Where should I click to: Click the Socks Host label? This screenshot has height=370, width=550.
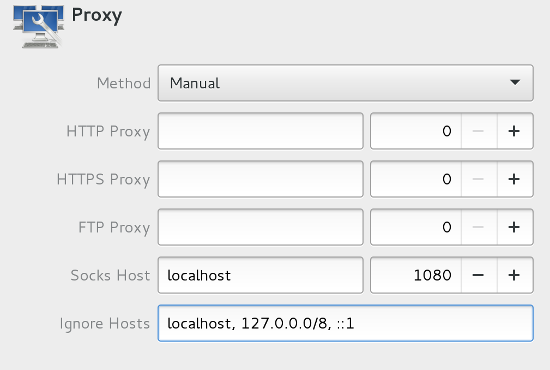[110, 276]
